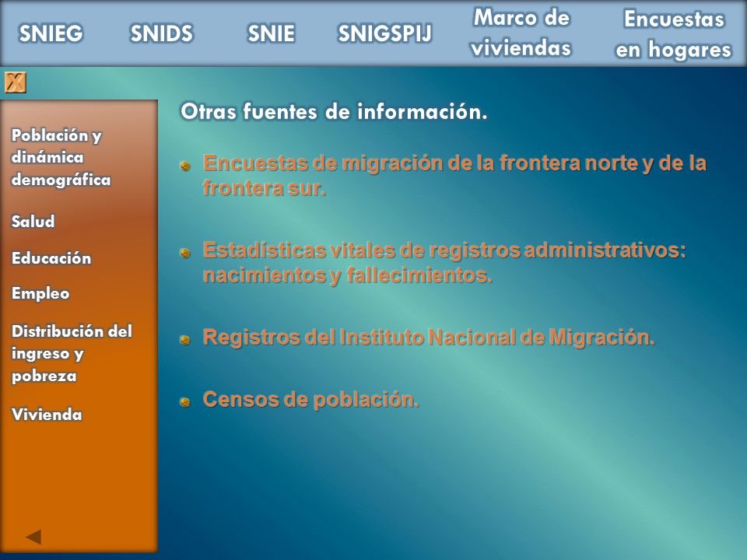The height and width of the screenshot is (560, 747).
Task: Open Encuestas en hogares tab
Action: click(674, 34)
